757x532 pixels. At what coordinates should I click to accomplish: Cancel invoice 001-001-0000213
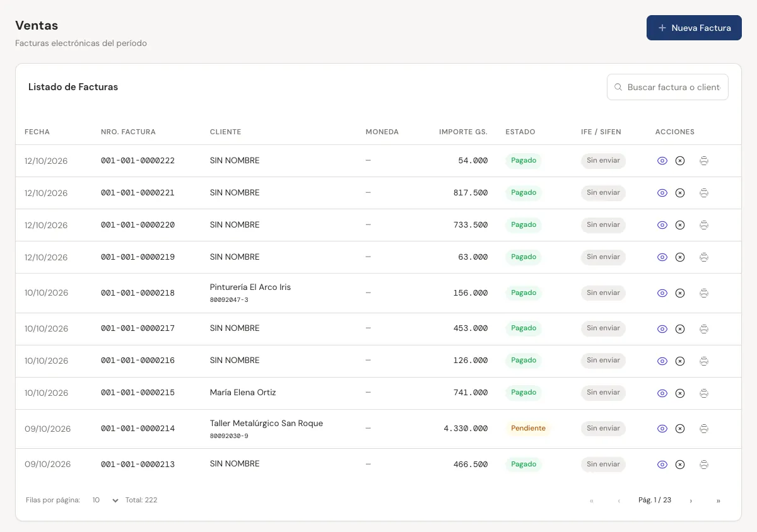(680, 465)
